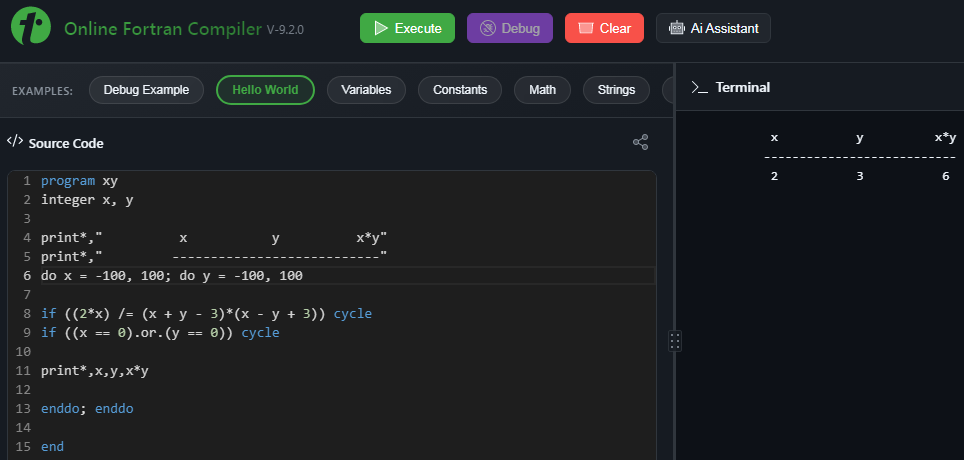Click line 8 with the '/=' condition

coord(206,314)
